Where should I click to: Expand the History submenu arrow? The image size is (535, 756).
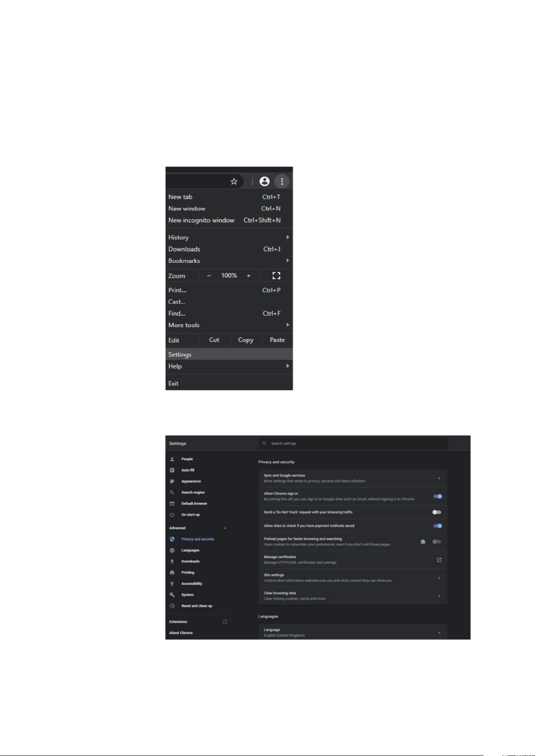pyautogui.click(x=288, y=237)
